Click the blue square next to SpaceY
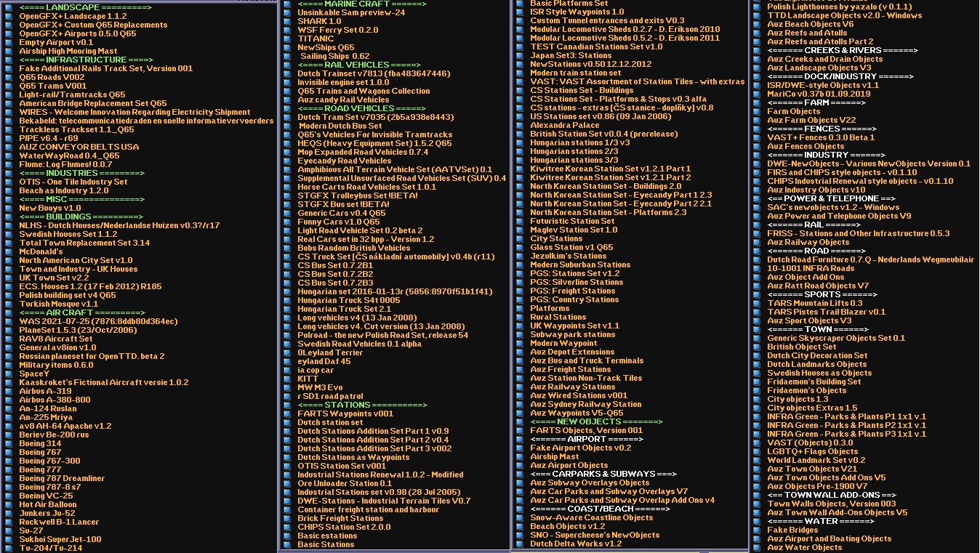 click(9, 373)
